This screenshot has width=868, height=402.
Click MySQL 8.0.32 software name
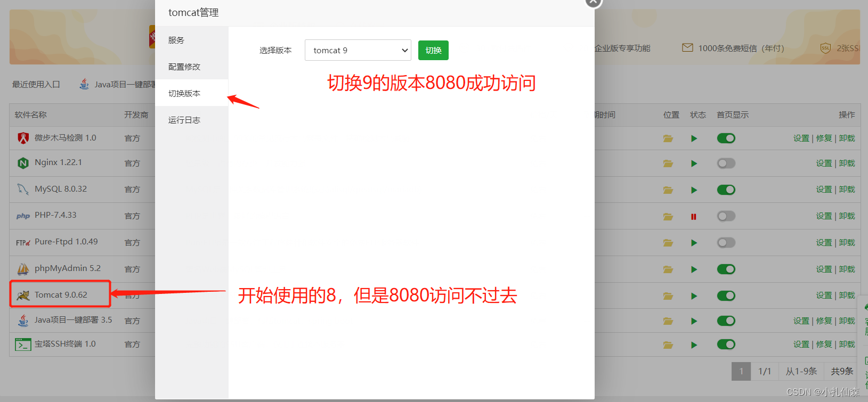pyautogui.click(x=61, y=188)
